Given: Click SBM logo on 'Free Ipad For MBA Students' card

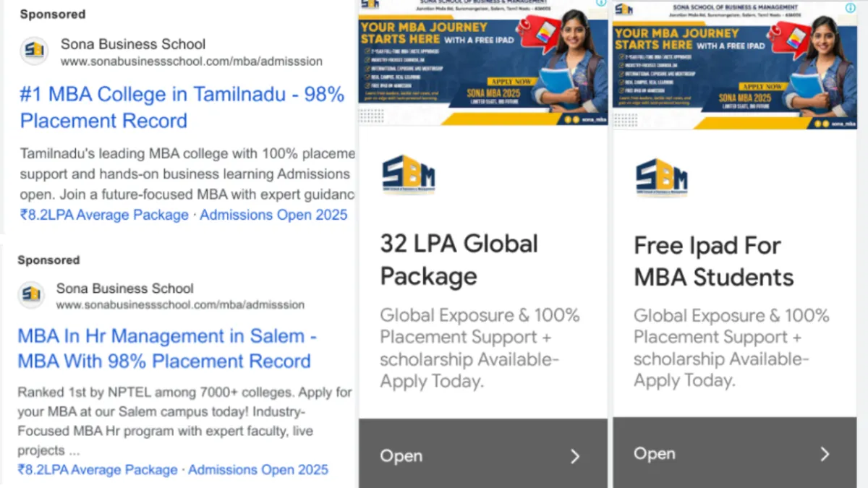Looking at the screenshot, I should click(662, 178).
